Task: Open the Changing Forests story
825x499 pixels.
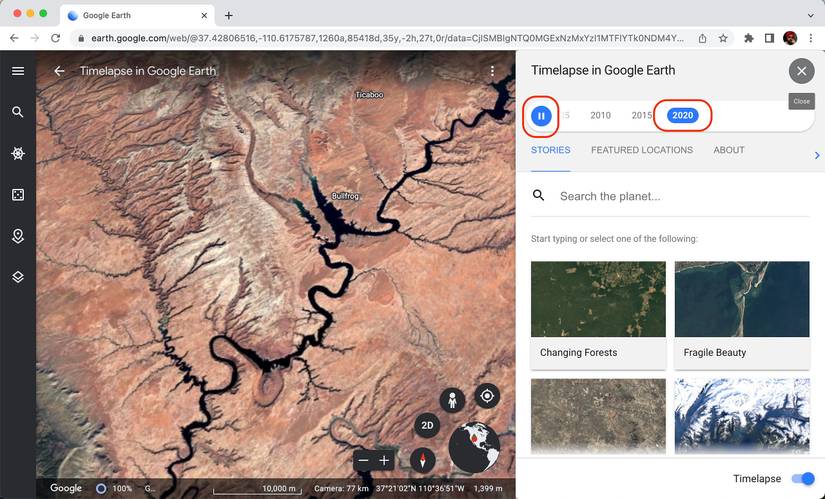Action: click(598, 315)
